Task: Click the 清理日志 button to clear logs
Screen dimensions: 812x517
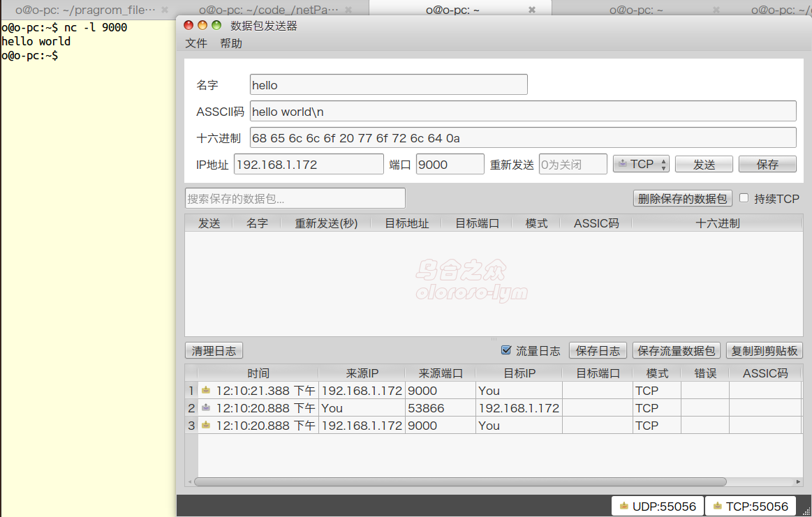Action: (x=214, y=350)
